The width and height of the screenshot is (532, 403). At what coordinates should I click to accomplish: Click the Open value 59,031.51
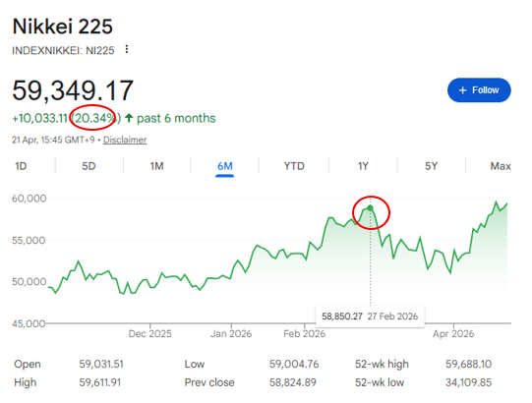pos(101,364)
